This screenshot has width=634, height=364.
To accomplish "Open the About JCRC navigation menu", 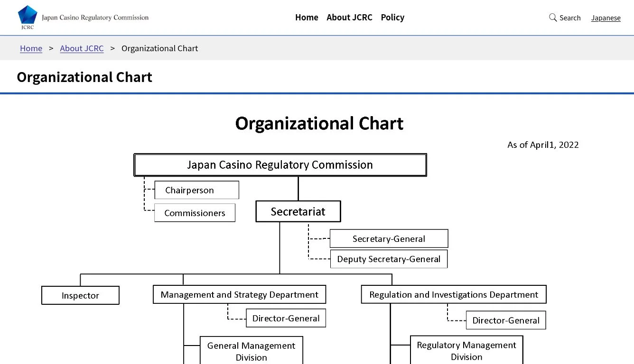I will coord(349,18).
